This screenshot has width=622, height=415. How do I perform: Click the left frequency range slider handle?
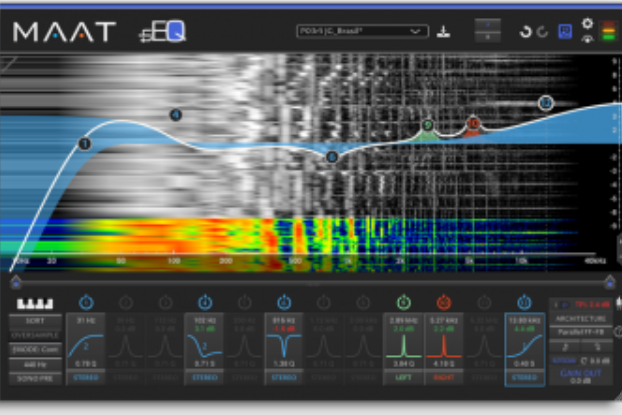click(x=16, y=281)
